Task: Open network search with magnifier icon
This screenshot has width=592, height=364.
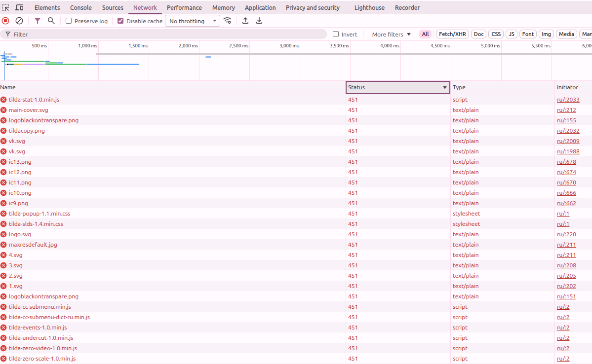Action: [x=51, y=21]
